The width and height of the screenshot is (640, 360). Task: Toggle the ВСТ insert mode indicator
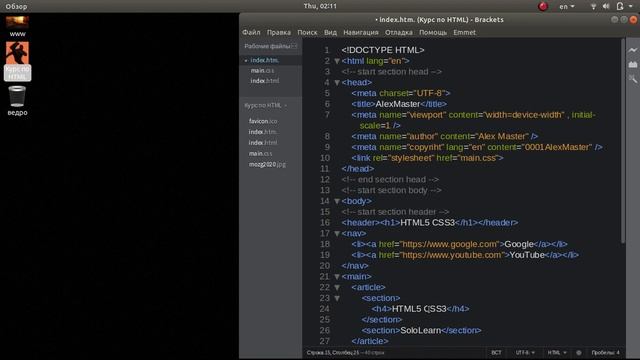point(496,353)
